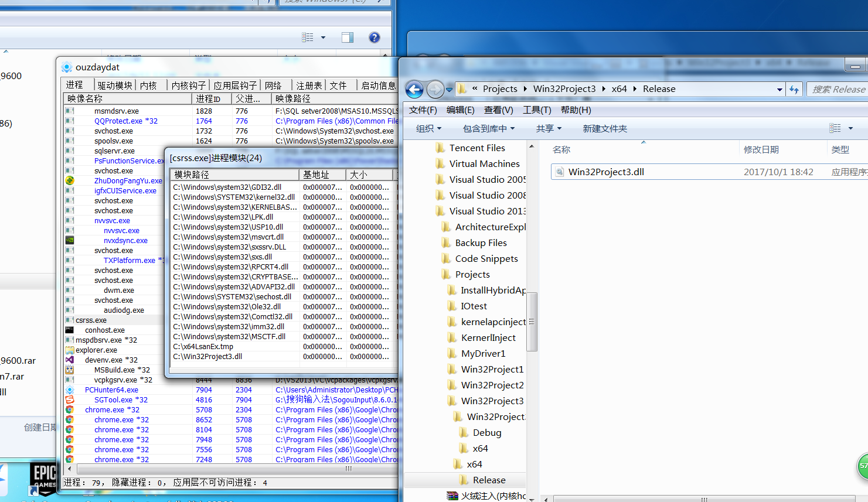Sort processes by 映像名称 column
This screenshot has width=868, height=502.
pos(128,99)
